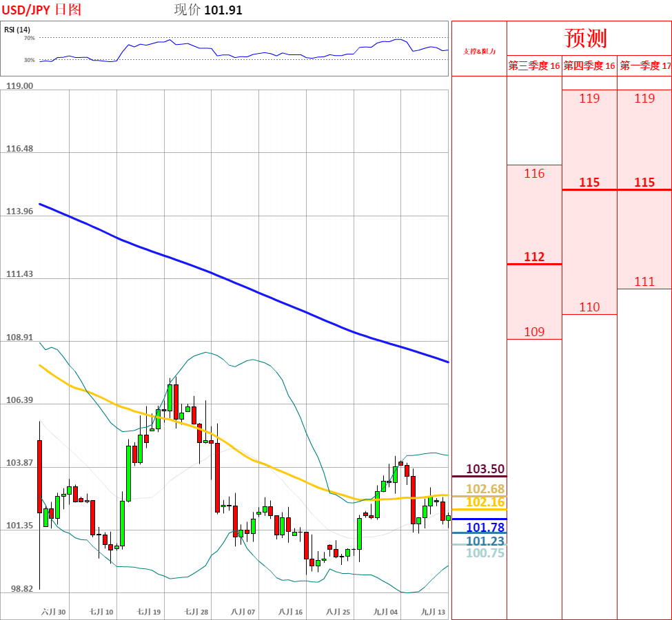Click the 101.78 support level
Screen dimensions: 672x620
point(485,527)
